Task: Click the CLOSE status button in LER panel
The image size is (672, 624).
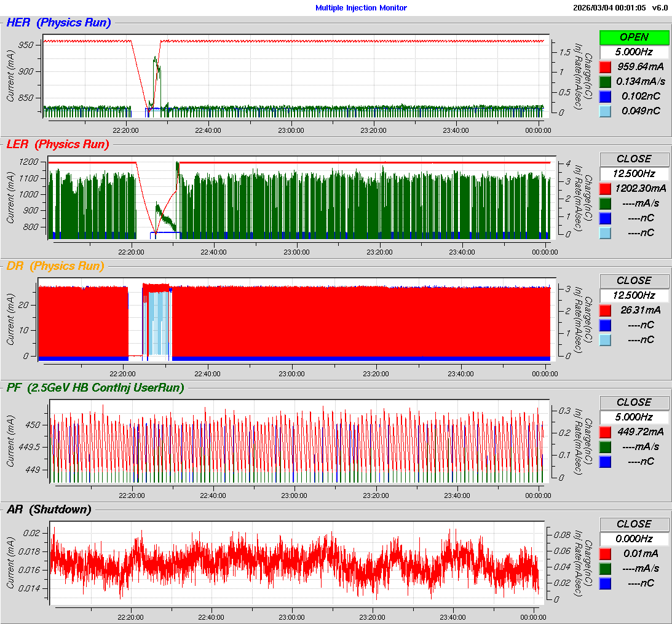Action: point(633,159)
